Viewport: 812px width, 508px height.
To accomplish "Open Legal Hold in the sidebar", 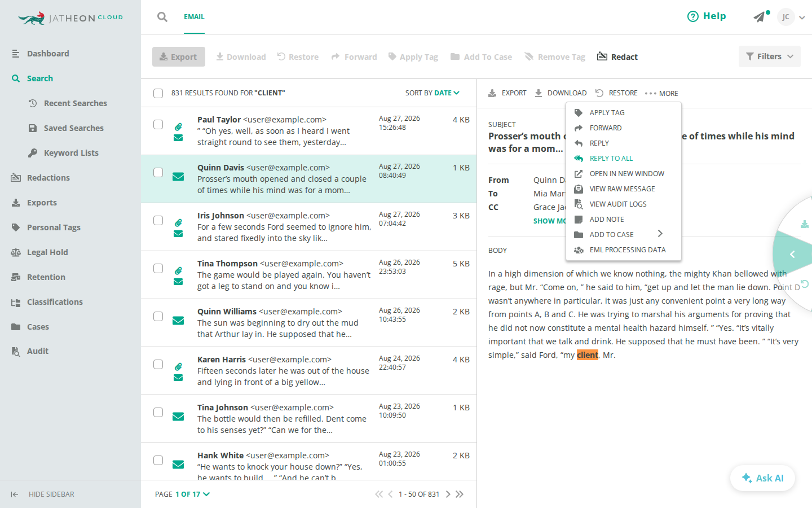I will click(47, 252).
